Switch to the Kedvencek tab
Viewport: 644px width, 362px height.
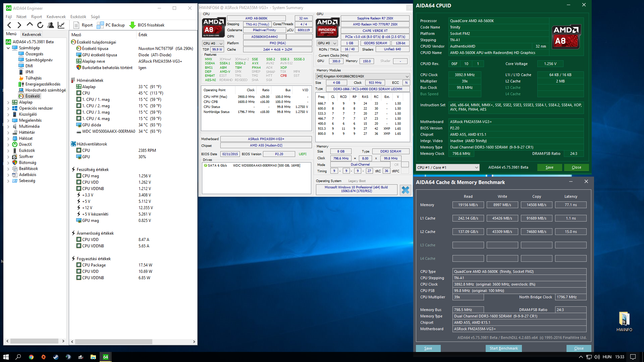coord(32,34)
